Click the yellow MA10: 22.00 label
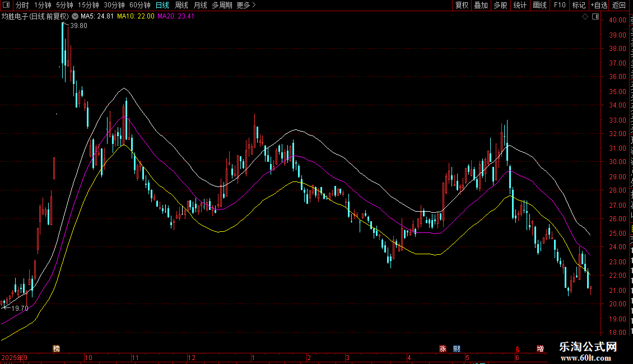 [x=136, y=17]
